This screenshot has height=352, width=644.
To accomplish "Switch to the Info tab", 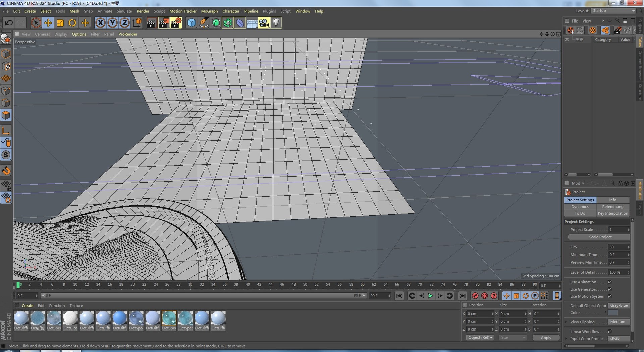I will point(612,200).
